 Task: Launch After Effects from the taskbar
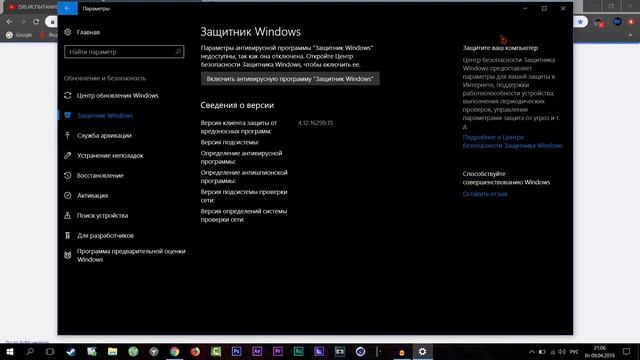pos(257,351)
